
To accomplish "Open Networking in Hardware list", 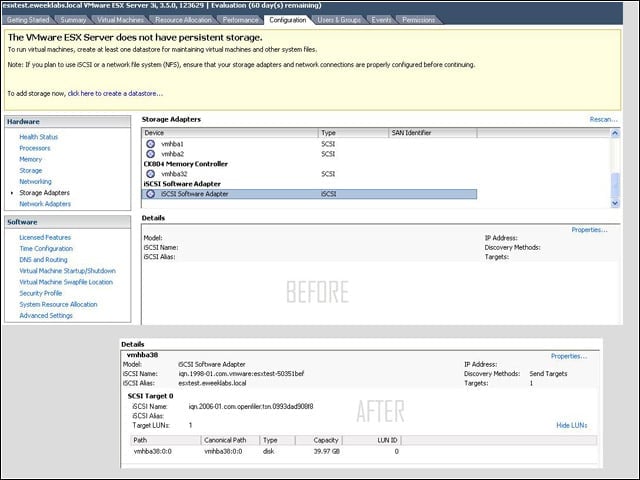I will (x=36, y=181).
